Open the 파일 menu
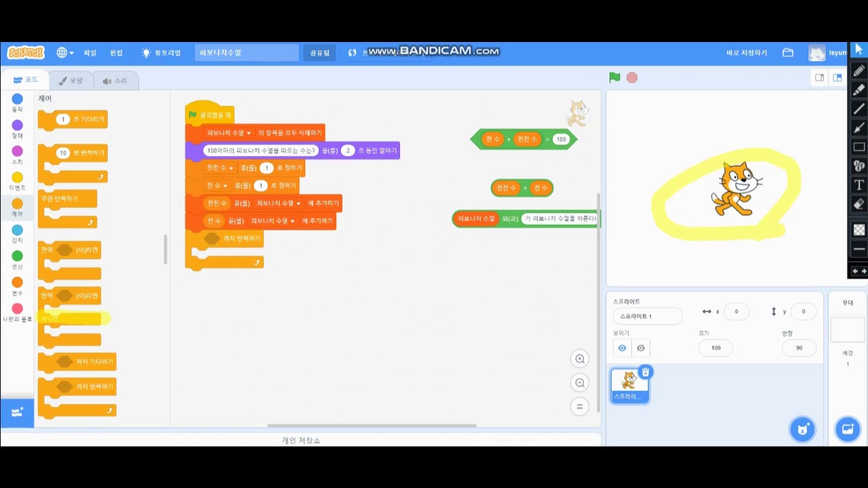Viewport: 868px width, 488px height. point(90,53)
